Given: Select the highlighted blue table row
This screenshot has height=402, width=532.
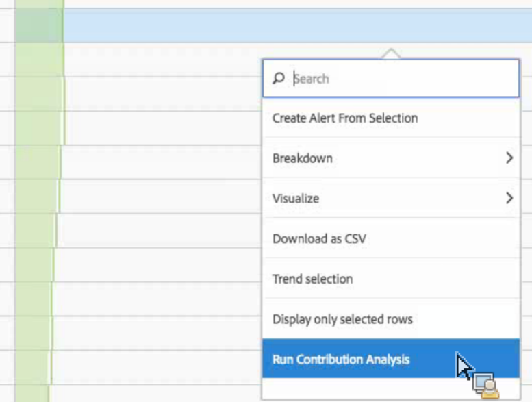Looking at the screenshot, I should [273, 26].
